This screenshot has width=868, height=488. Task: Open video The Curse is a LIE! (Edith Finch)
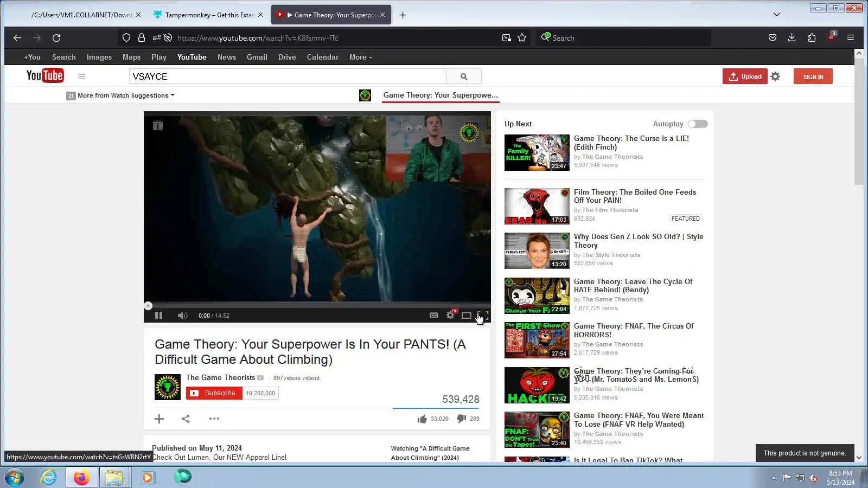631,143
